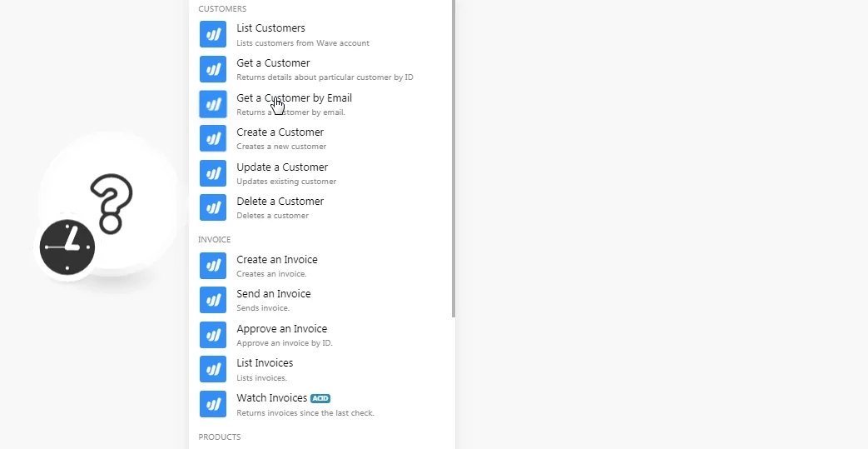Click the Wave icon beside Update a Customer
The width and height of the screenshot is (868, 449).
tap(213, 173)
